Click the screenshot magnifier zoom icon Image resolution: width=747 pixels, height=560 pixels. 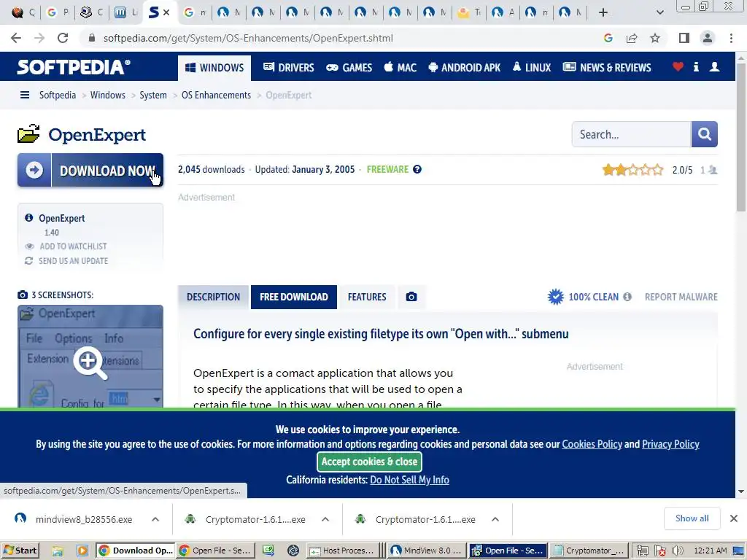pos(90,362)
